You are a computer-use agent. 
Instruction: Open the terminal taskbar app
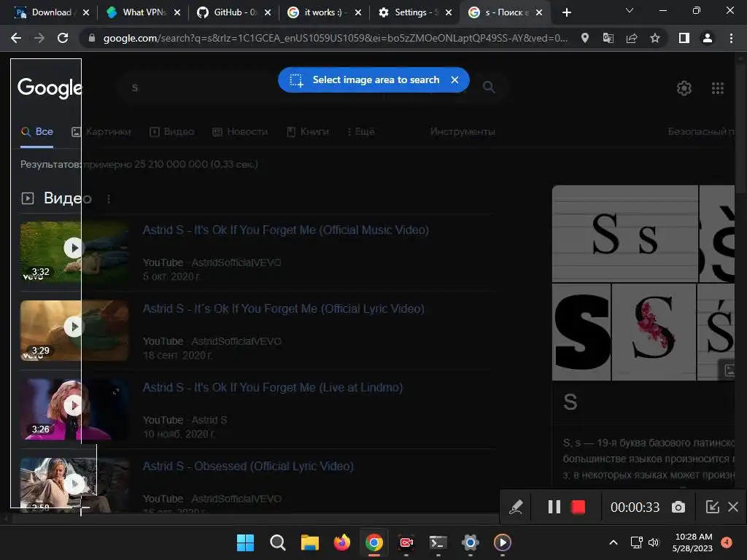[x=438, y=542]
